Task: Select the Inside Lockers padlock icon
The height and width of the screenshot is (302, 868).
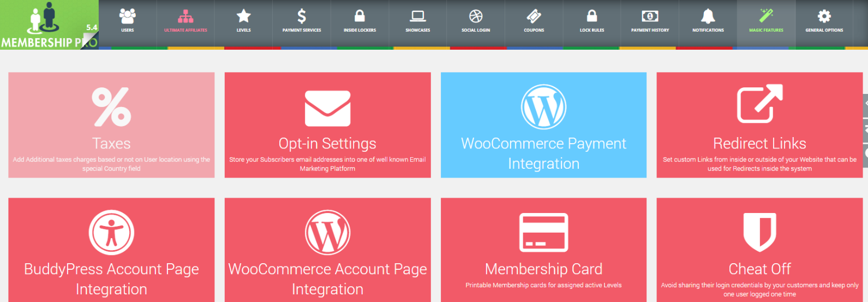Action: tap(360, 16)
